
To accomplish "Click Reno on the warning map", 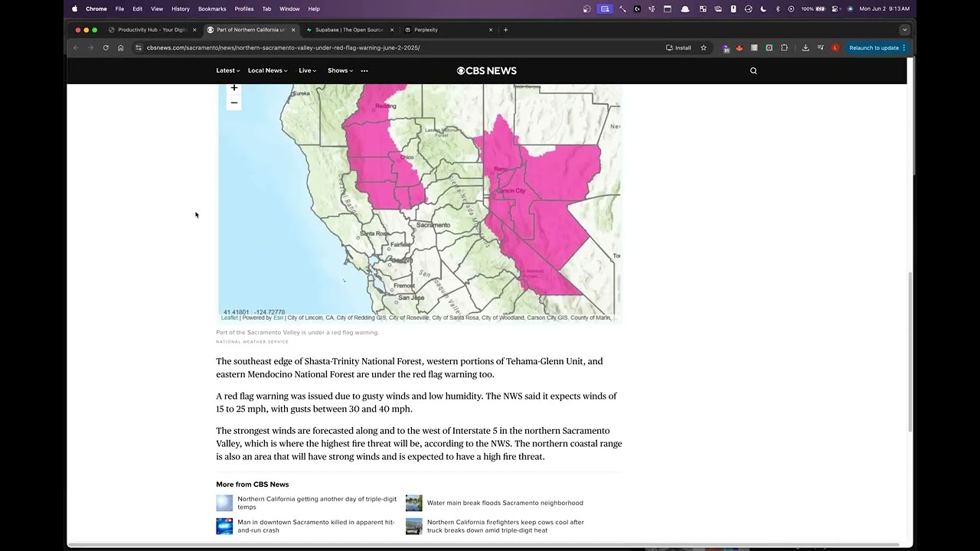I will (x=501, y=168).
